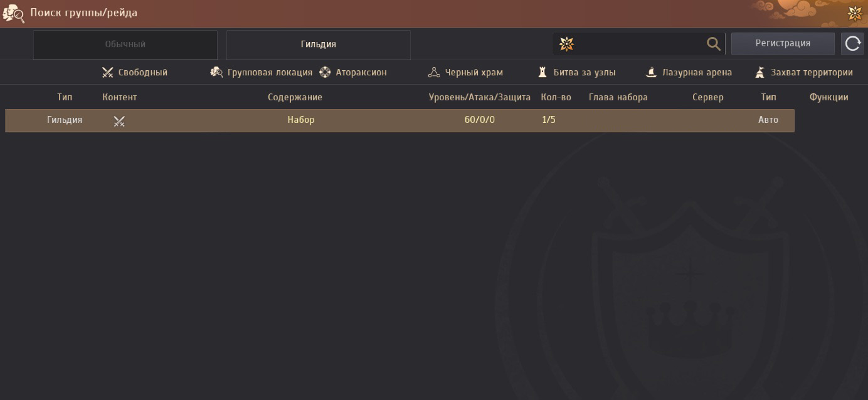Click the Кол-во column header
The image size is (868, 400).
click(556, 97)
